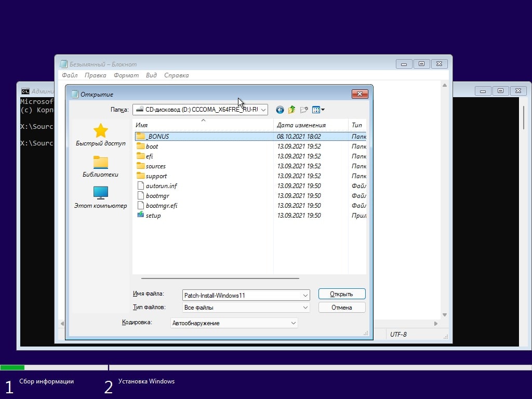
Task: Open the Файл menu in Notepad
Action: [x=70, y=75]
